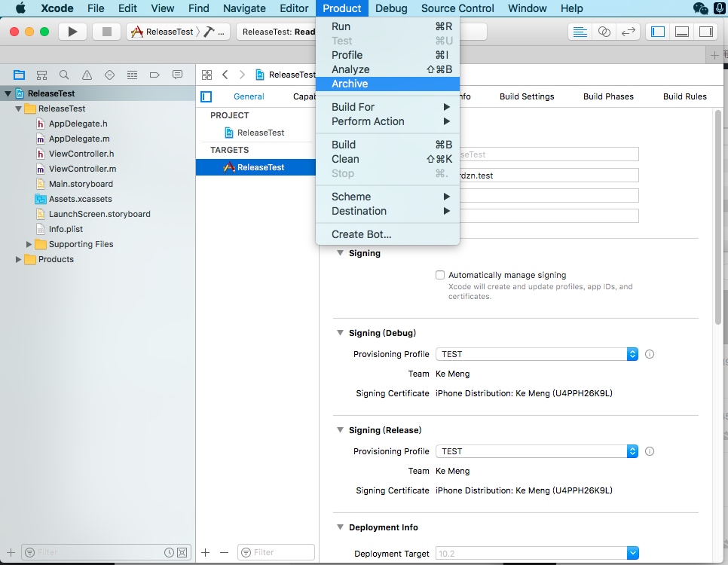Click the info icon beside Release provisioning profile
728x565 pixels.
[650, 451]
